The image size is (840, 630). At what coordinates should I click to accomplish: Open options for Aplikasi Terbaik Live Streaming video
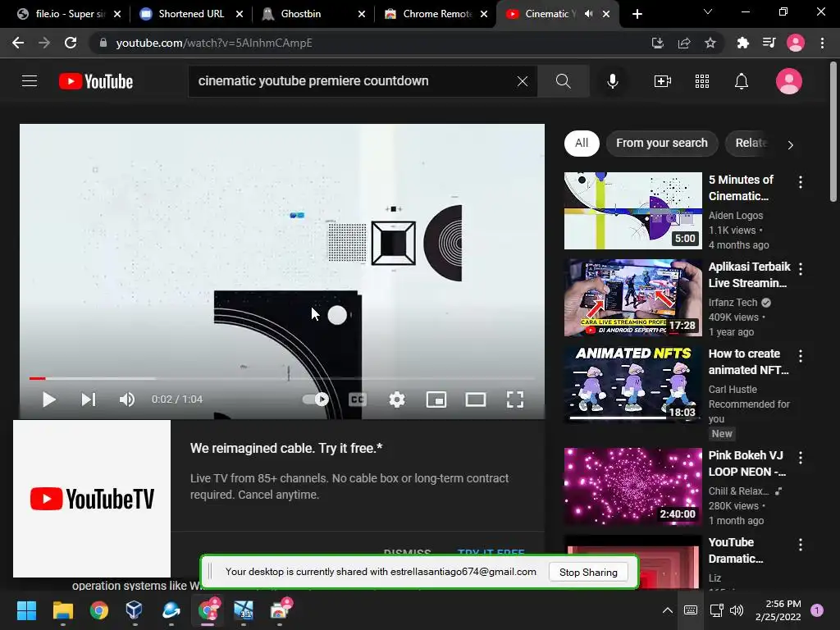[801, 269]
